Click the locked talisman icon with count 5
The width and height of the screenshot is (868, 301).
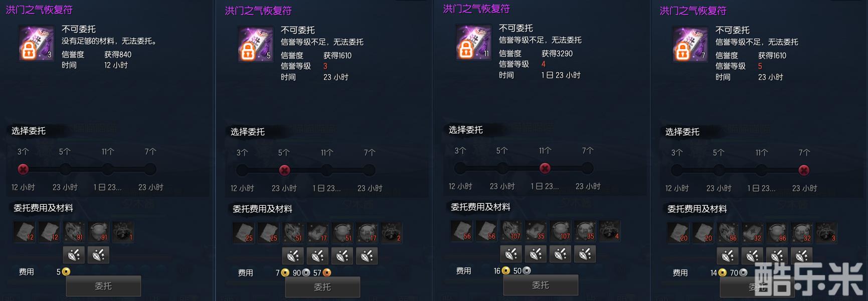(255, 44)
